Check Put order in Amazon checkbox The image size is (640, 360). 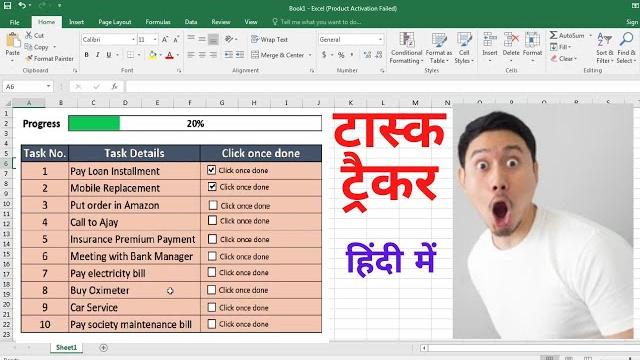point(213,205)
